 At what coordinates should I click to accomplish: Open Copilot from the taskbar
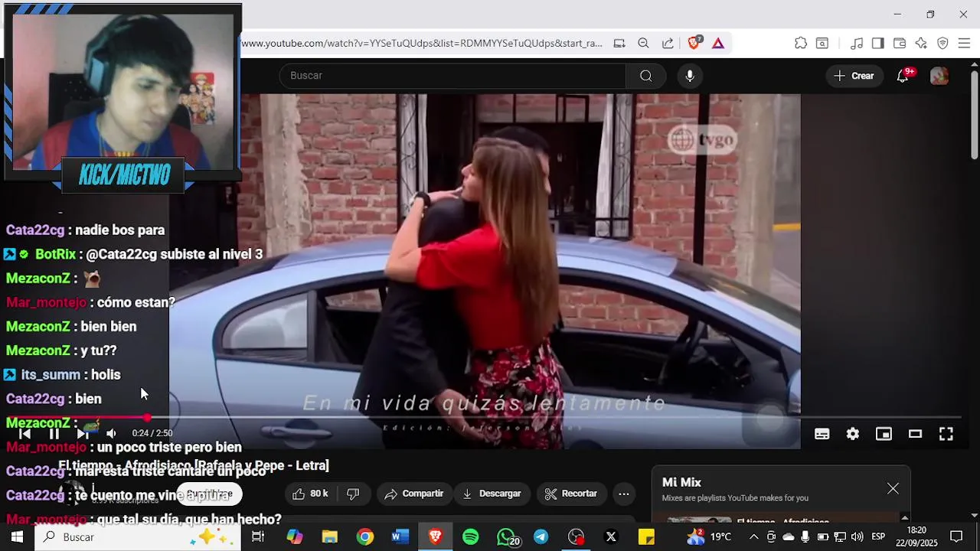(294, 537)
